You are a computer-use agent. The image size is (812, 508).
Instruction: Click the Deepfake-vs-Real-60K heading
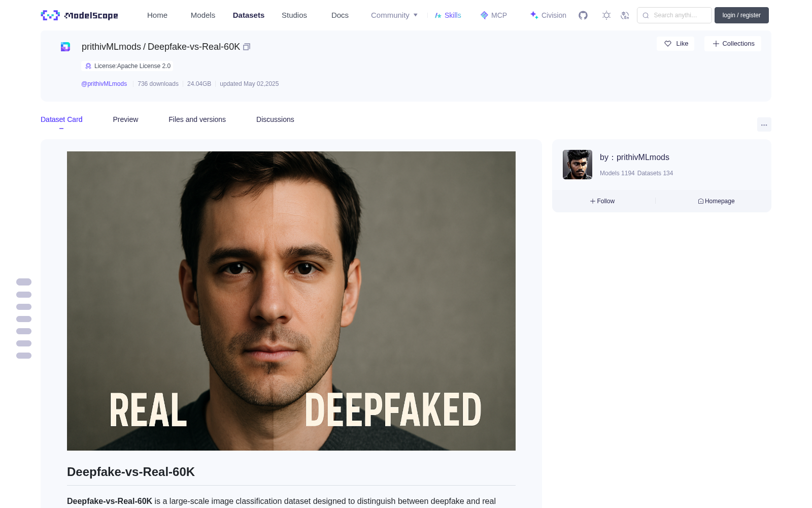click(131, 472)
